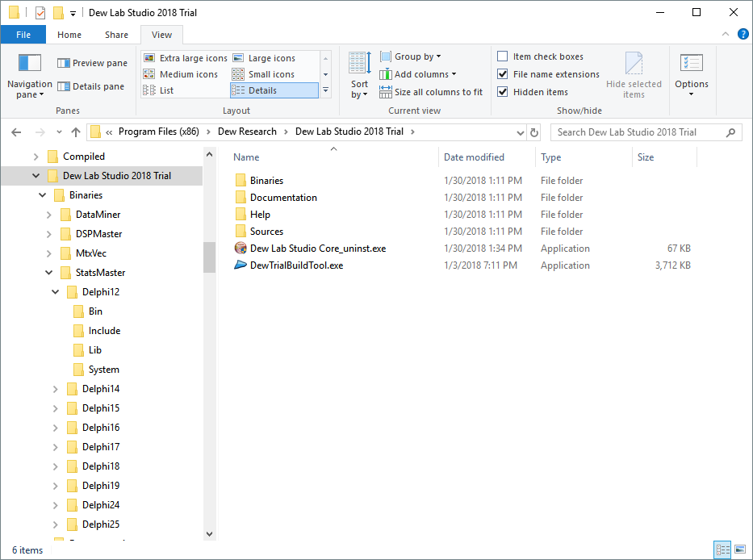Click the Properties quick access icon
The width and height of the screenshot is (753, 560).
point(40,12)
